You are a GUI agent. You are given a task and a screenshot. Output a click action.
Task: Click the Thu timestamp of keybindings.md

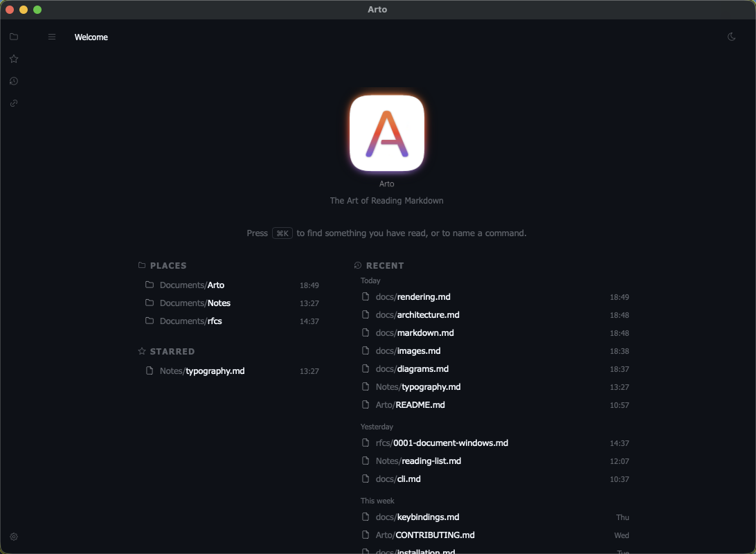click(x=622, y=517)
